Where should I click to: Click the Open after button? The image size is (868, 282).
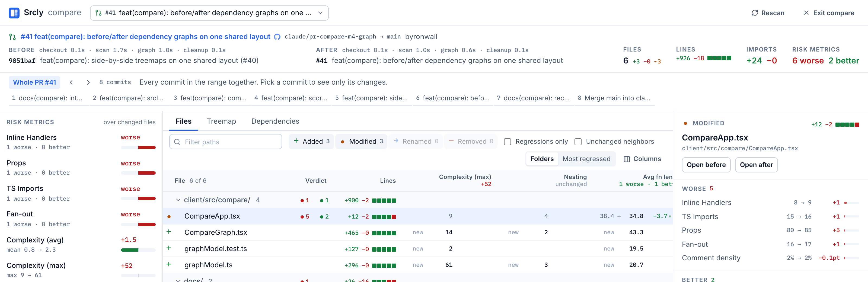coord(756,165)
